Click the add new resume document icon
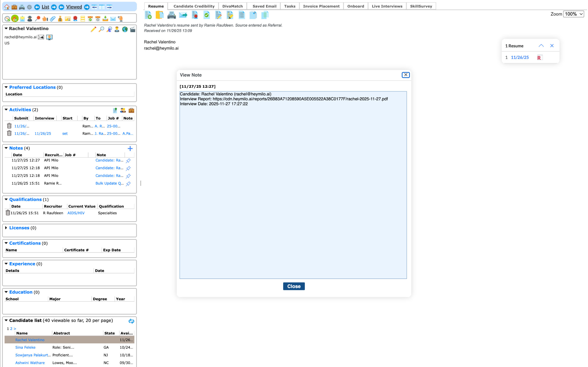The width and height of the screenshot is (588, 367). [148, 15]
